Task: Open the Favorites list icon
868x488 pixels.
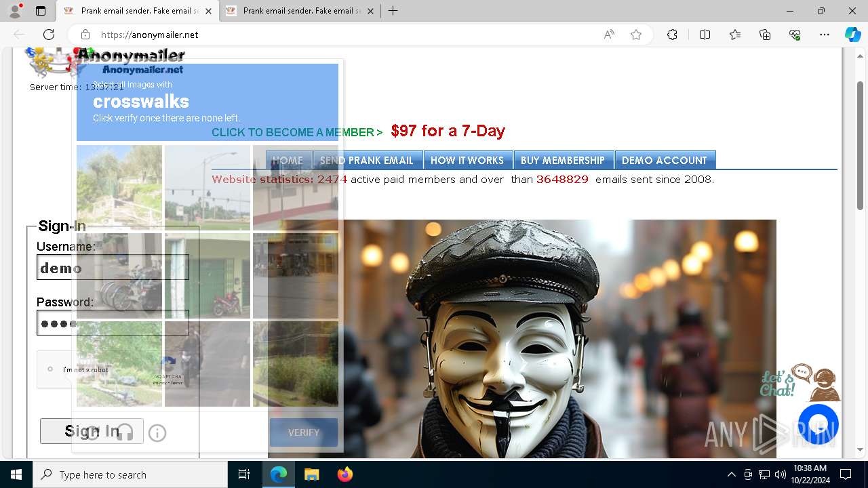Action: [x=735, y=35]
